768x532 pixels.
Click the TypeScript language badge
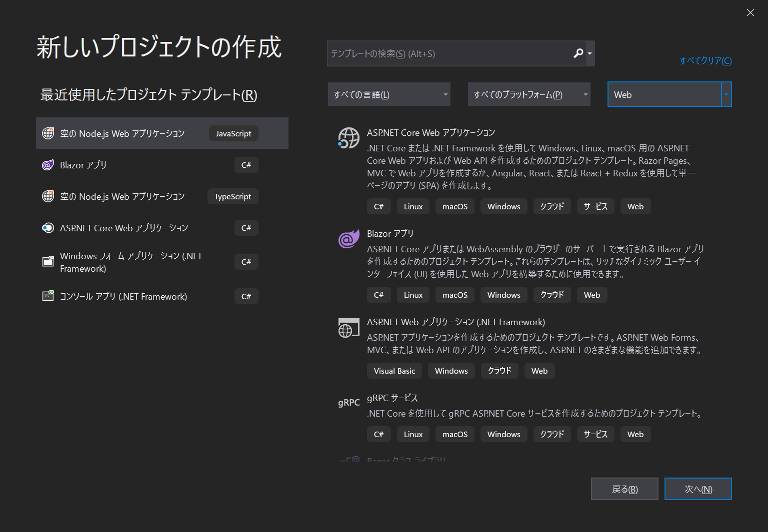(233, 196)
